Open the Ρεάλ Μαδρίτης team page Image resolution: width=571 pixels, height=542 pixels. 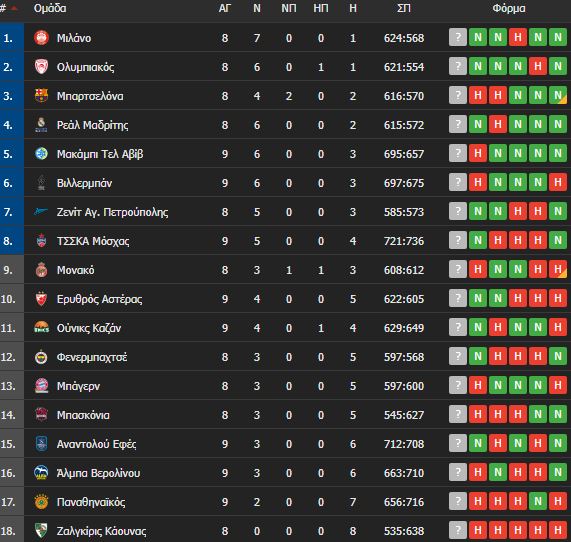(x=92, y=125)
